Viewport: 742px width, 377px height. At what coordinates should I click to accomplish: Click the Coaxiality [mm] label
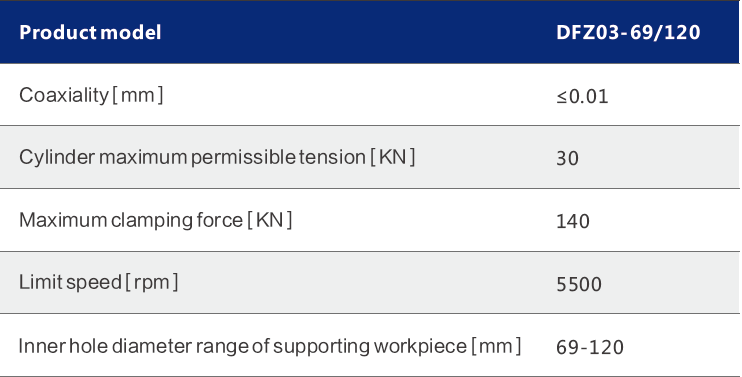[x=91, y=95]
